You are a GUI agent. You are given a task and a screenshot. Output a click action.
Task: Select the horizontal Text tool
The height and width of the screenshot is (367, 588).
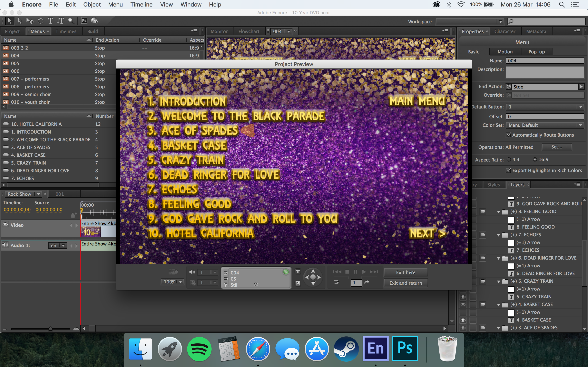pyautogui.click(x=50, y=21)
